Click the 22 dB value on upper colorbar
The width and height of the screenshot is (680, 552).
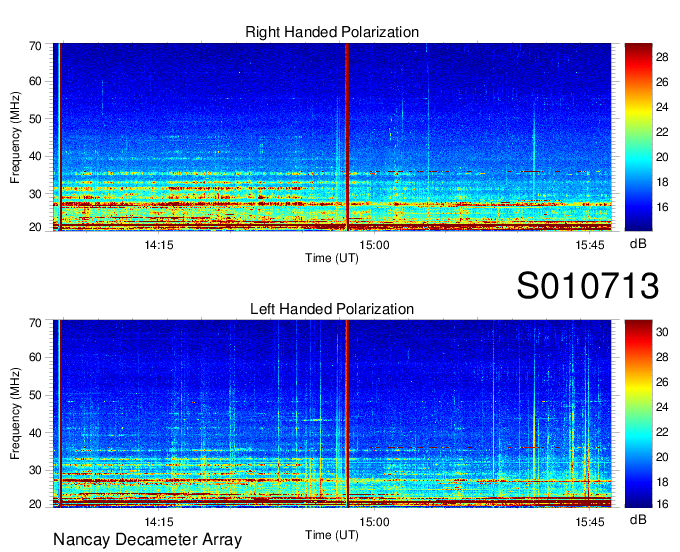pyautogui.click(x=662, y=132)
